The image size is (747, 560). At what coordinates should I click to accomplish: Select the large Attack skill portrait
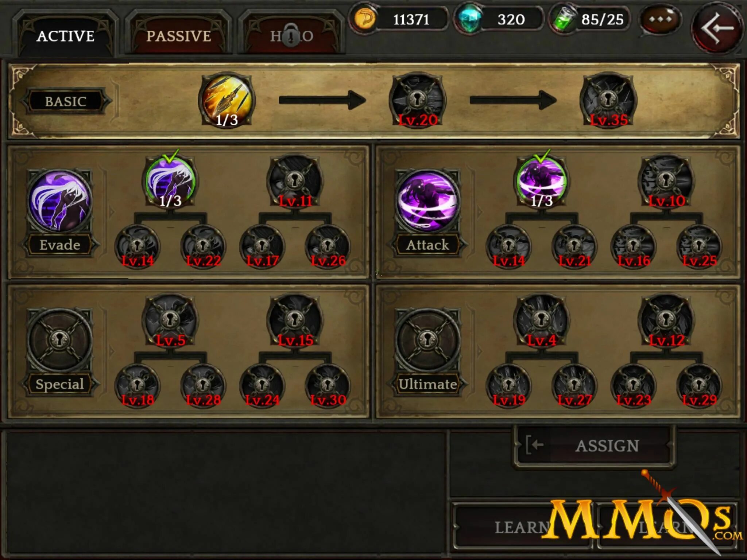point(427,201)
